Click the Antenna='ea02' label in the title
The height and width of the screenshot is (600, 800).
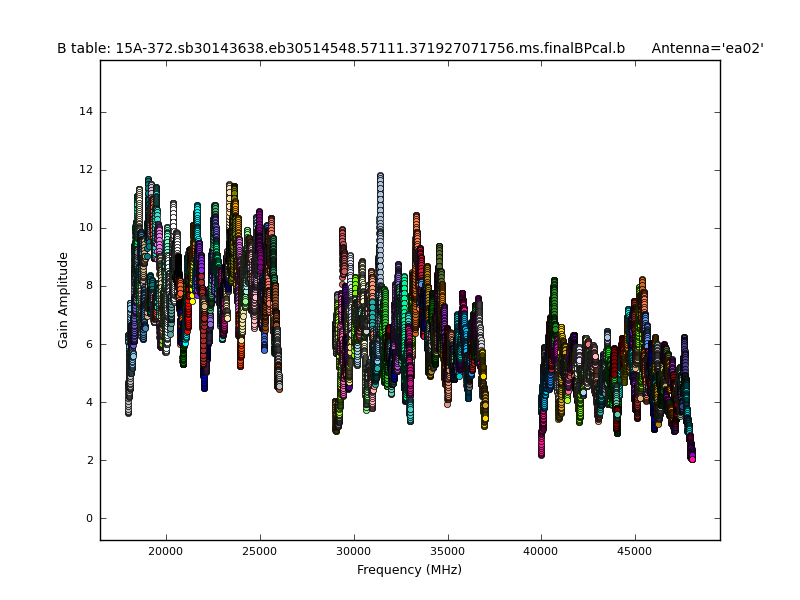(707, 48)
